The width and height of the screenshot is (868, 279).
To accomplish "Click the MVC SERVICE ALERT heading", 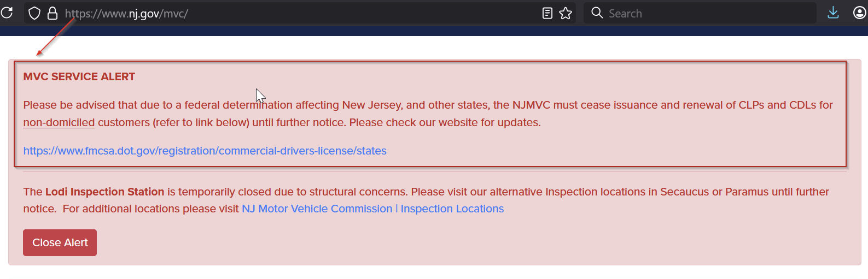I will click(79, 76).
